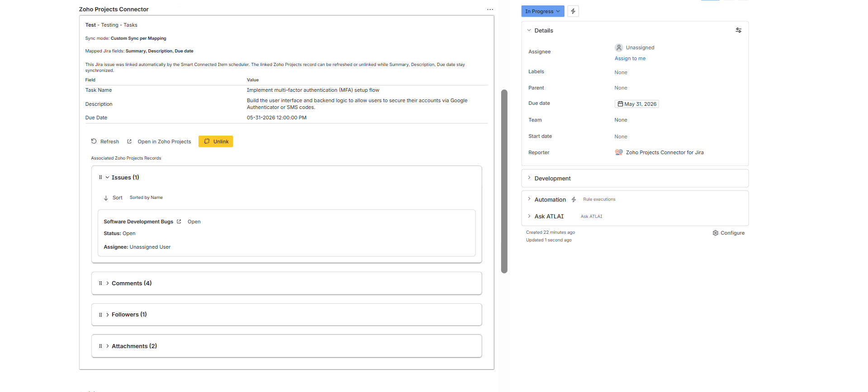
Task: Click the Due Date value 05-31-2026 12:00:00 PM
Action: (x=277, y=118)
